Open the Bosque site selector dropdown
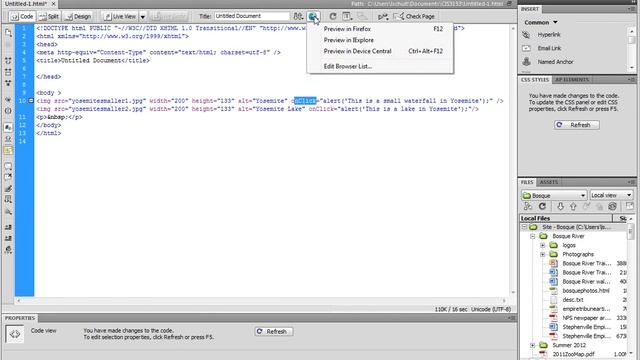This screenshot has height=360, width=640. (x=554, y=196)
